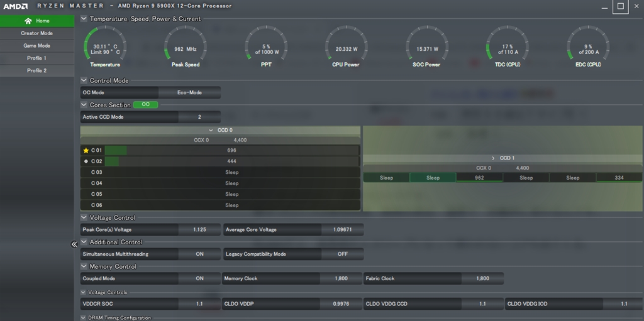Select the C 06 Sleep row
Image resolution: width=644 pixels, height=321 pixels.
point(220,205)
